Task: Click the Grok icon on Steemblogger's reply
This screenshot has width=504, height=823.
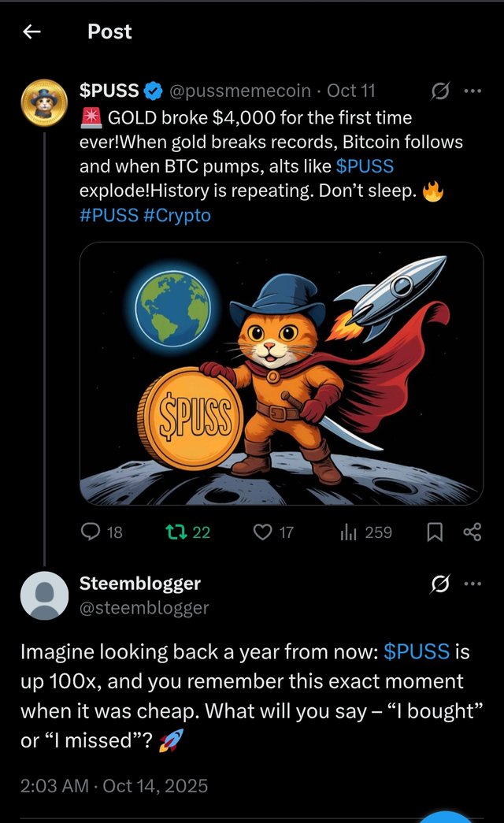Action: 440,584
